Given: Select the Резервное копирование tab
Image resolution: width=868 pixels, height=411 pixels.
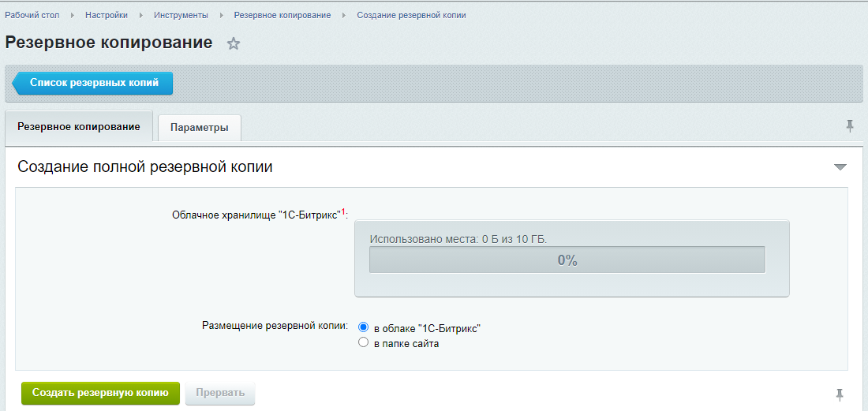Looking at the screenshot, I should click(x=79, y=126).
